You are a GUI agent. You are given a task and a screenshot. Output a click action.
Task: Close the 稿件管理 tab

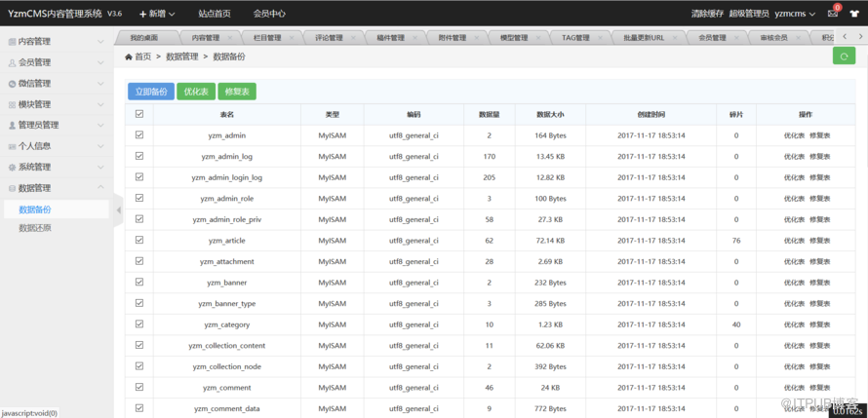(414, 38)
